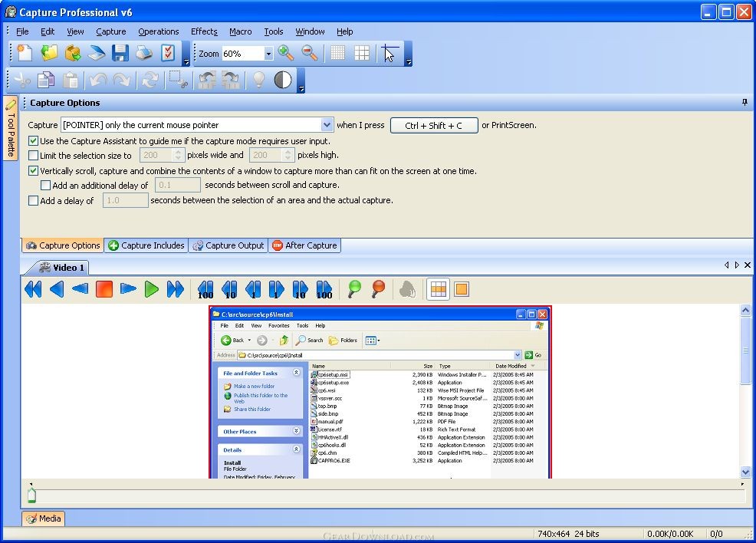Click the Zoom In magnifier icon
756x543 pixels.
point(286,53)
